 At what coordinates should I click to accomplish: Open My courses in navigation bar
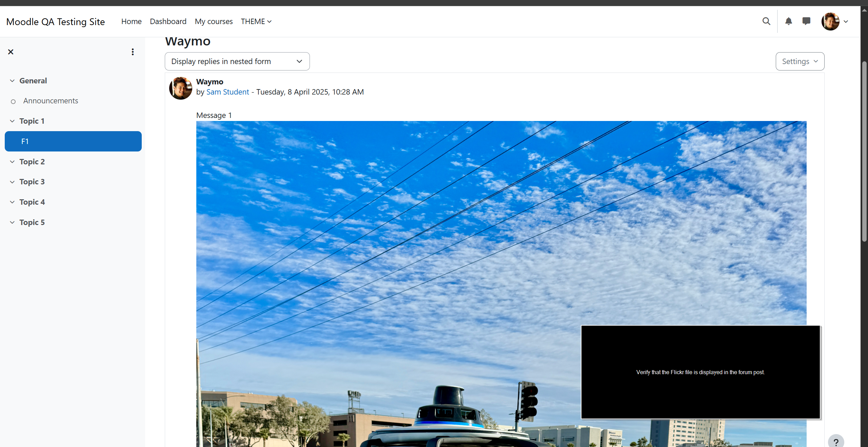(x=214, y=21)
